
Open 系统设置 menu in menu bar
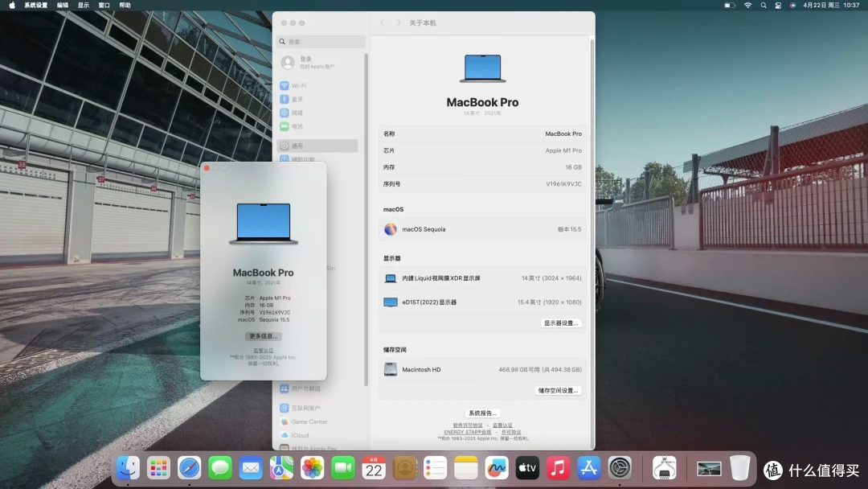click(36, 5)
